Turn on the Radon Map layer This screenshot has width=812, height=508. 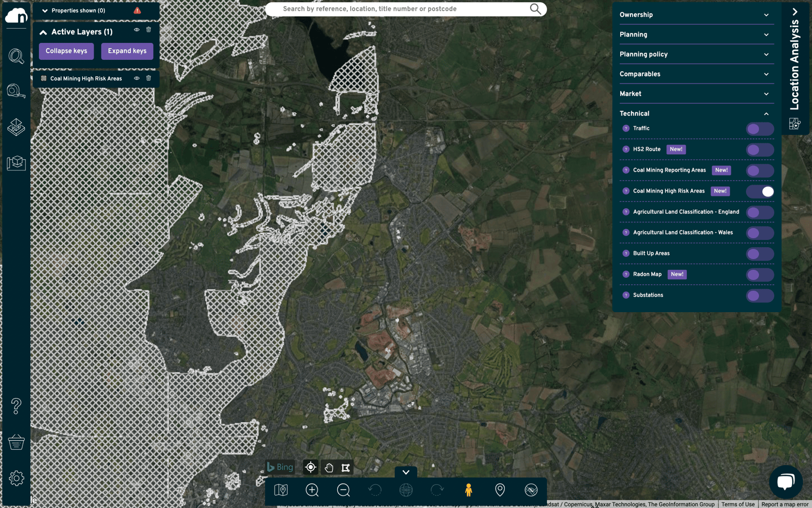(x=760, y=275)
